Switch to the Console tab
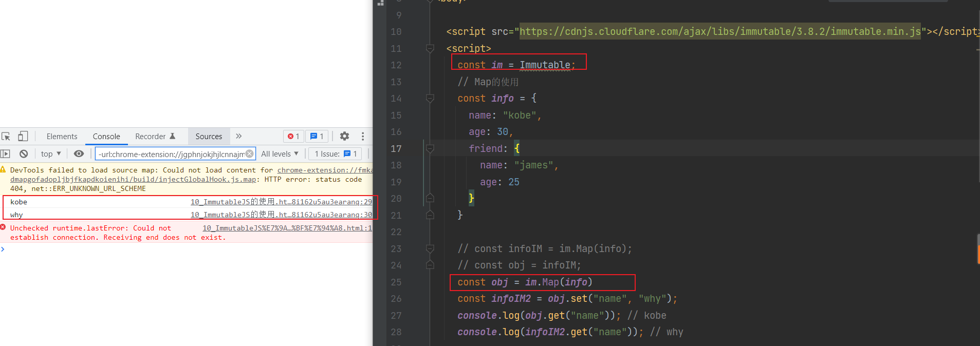Screen dimensions: 980x346 coord(106,136)
